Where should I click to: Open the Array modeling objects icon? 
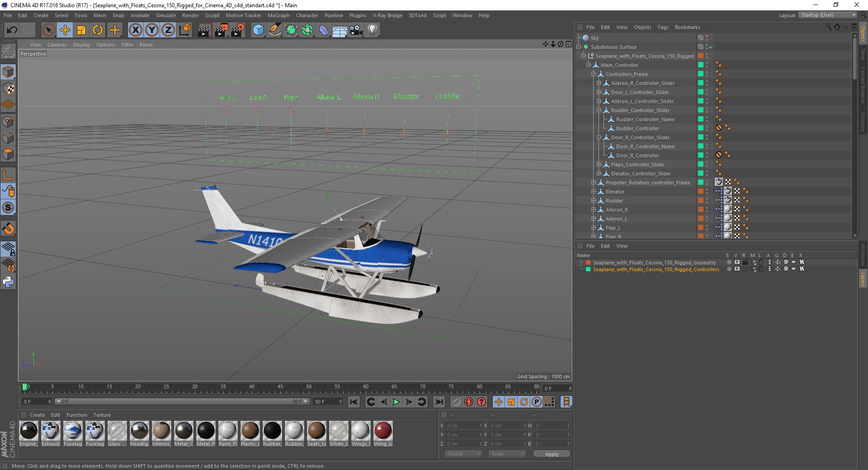point(307,30)
